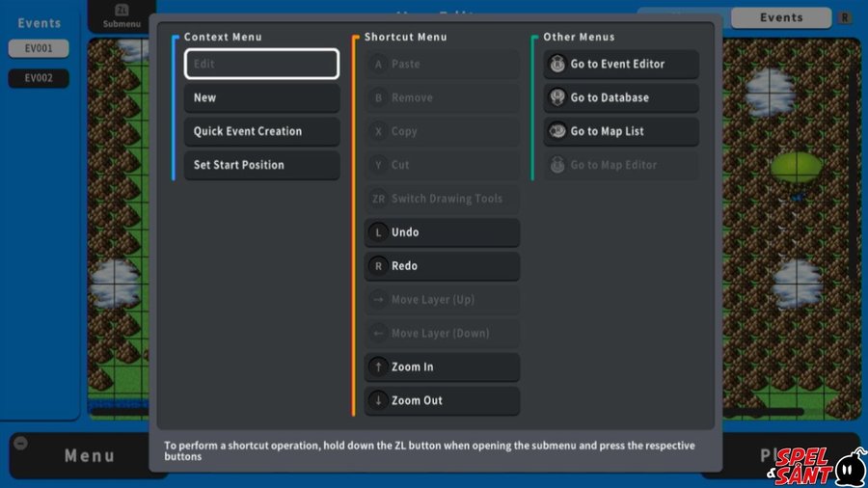Click the R button icon beside Redo

pyautogui.click(x=378, y=266)
